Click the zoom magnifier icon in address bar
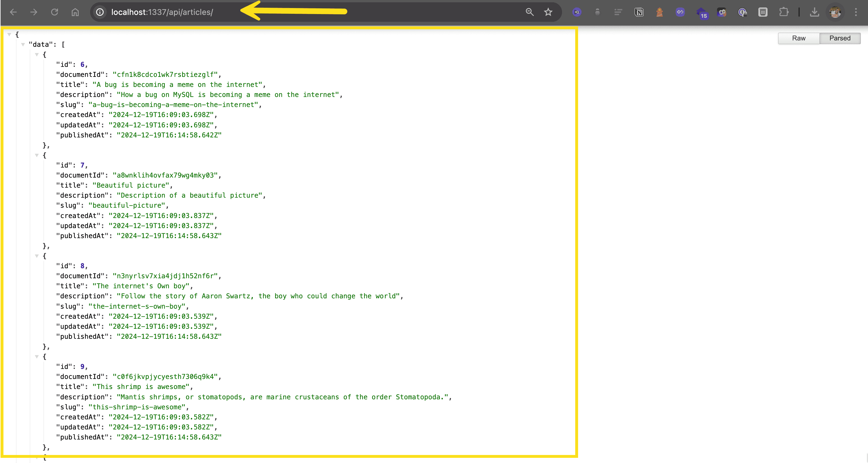868x463 pixels. pos(530,12)
